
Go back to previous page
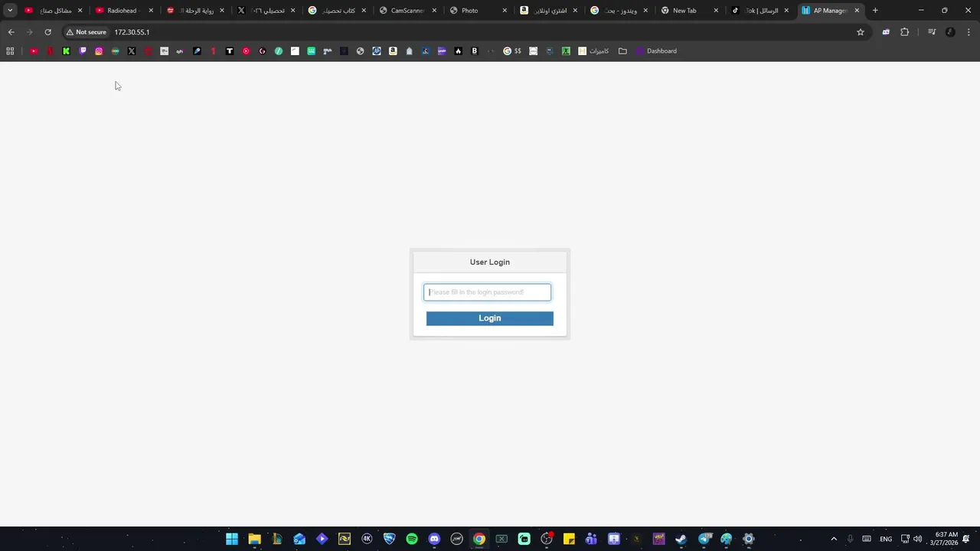tap(11, 32)
